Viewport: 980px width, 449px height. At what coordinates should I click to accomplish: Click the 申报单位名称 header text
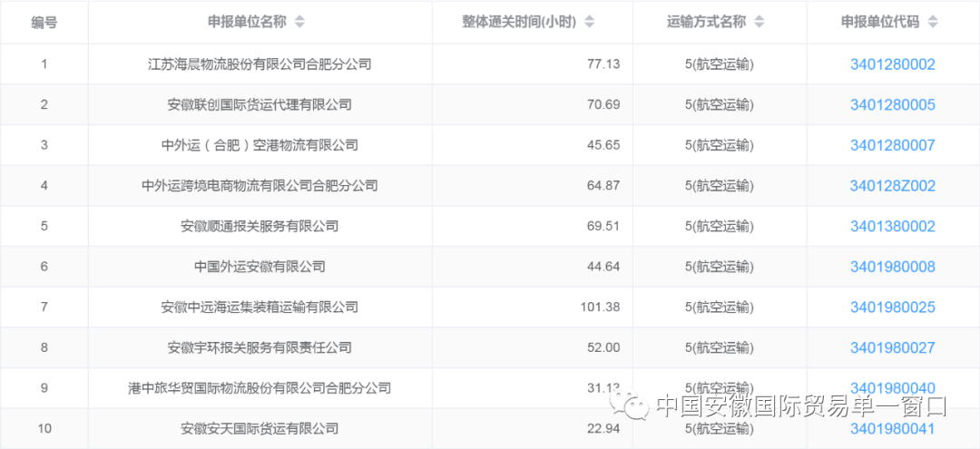(x=247, y=23)
